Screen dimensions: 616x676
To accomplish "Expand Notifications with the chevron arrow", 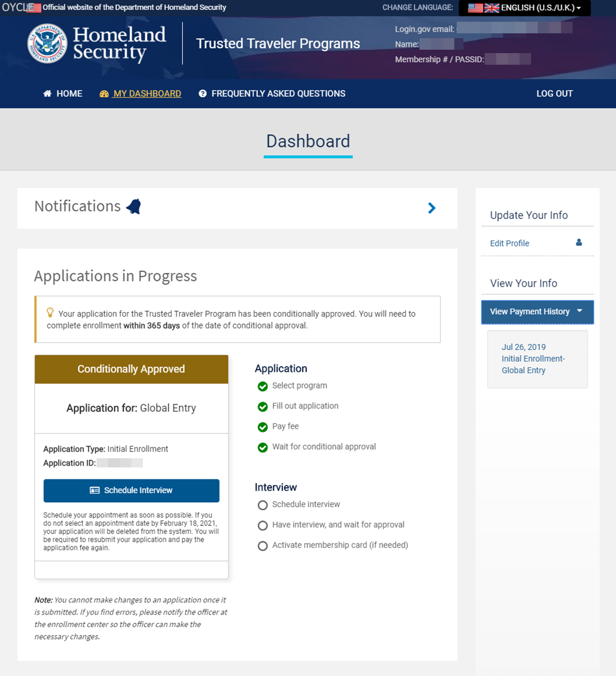I will (432, 208).
